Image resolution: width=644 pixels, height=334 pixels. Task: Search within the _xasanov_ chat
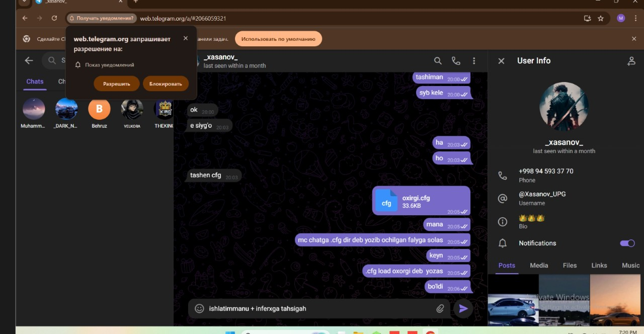438,61
